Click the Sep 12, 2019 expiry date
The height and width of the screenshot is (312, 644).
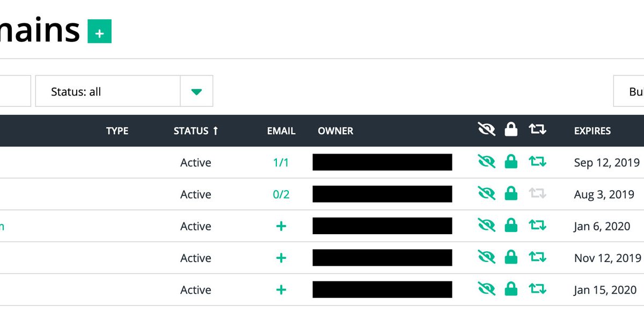click(607, 163)
